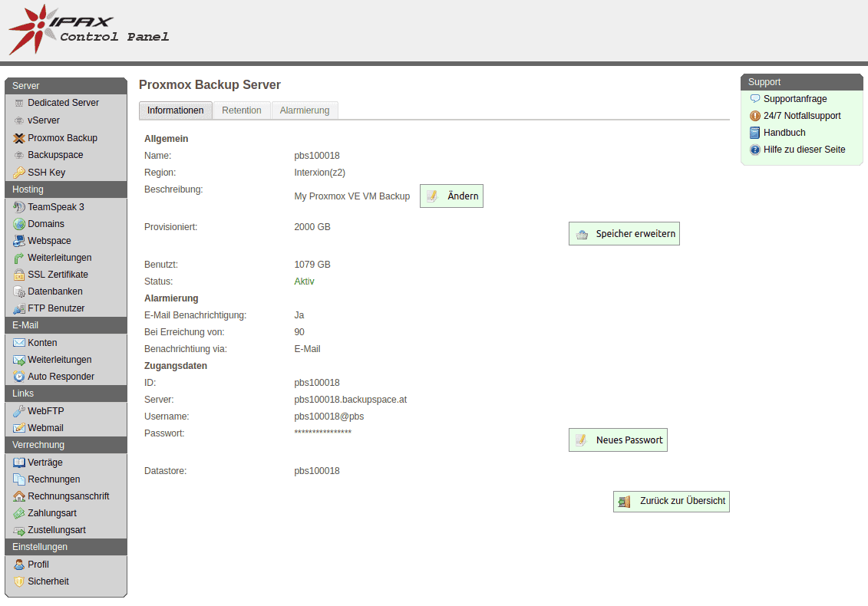Image resolution: width=868 pixels, height=606 pixels.
Task: Open the Alarmierung tab
Action: (305, 110)
